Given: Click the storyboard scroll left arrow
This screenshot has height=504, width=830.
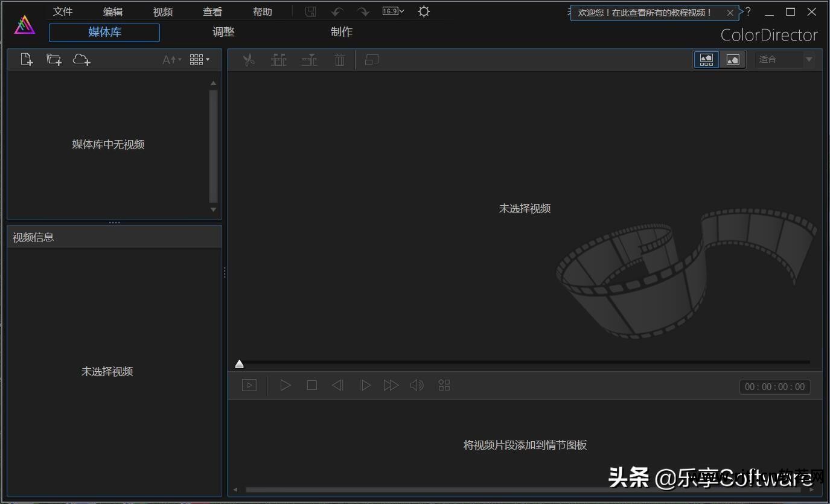Looking at the screenshot, I should click(235, 490).
